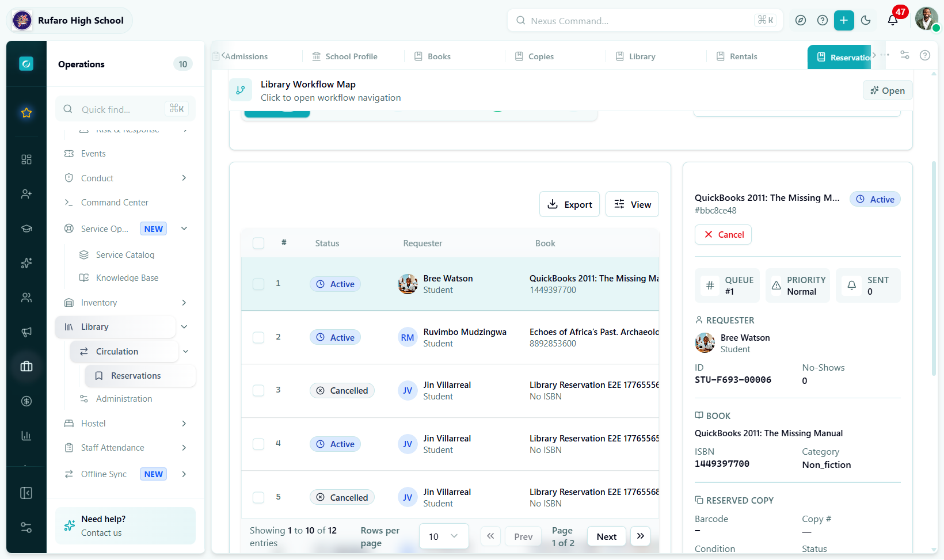Viewport: 944px width, 560px height.
Task: Open notifications bell with 47 badge
Action: point(893,20)
